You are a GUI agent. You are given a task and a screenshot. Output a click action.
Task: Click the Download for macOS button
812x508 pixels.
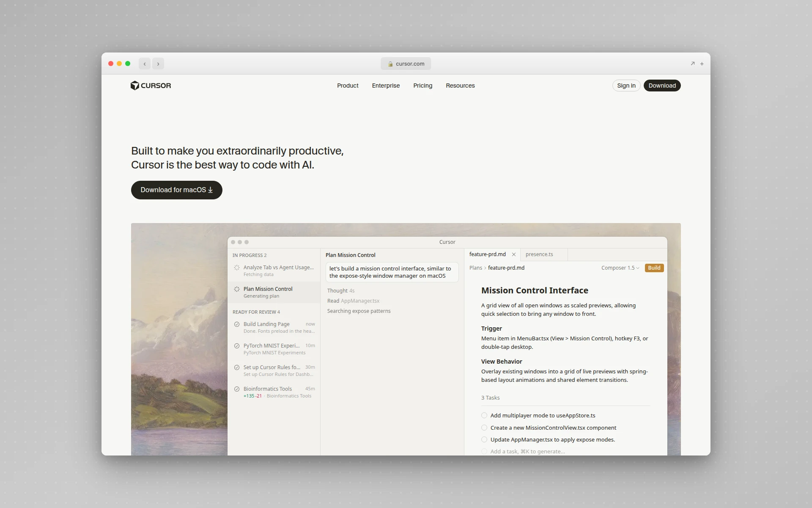pyautogui.click(x=176, y=190)
